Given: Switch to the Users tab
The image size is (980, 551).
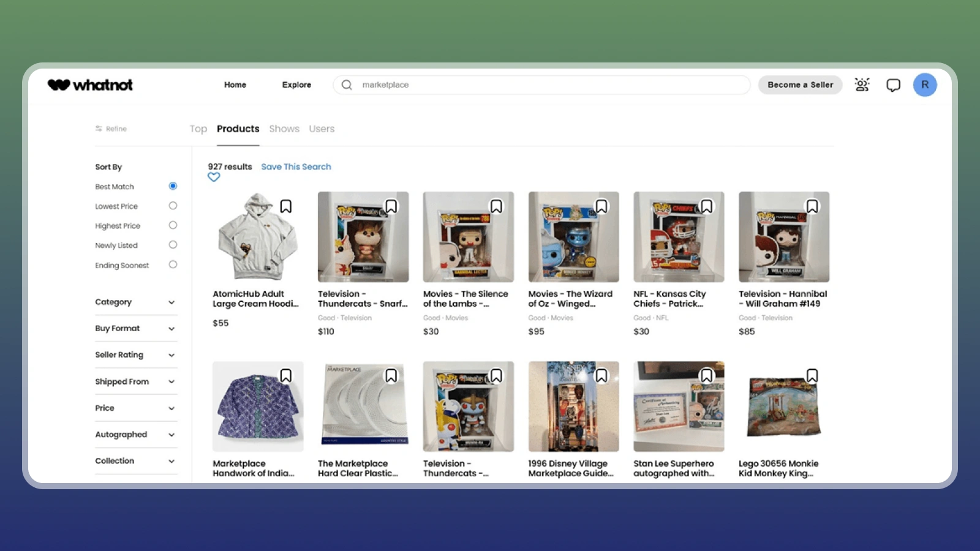Looking at the screenshot, I should coord(322,129).
